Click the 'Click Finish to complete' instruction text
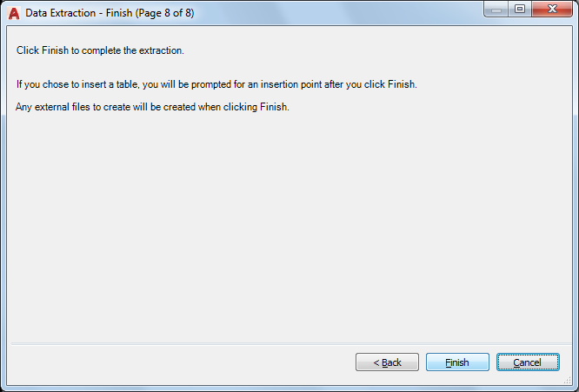The image size is (579, 392). tap(100, 50)
